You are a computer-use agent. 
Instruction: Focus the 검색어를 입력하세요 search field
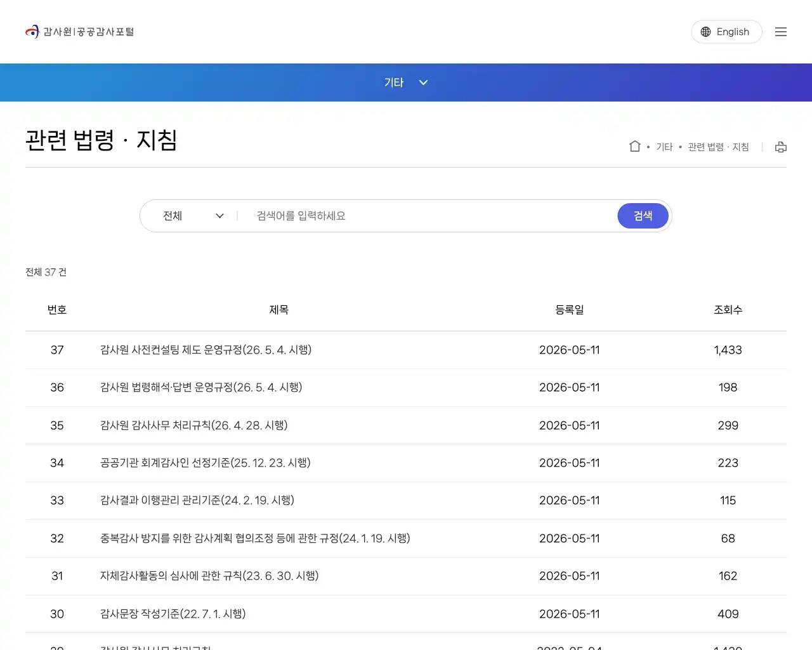click(x=431, y=216)
